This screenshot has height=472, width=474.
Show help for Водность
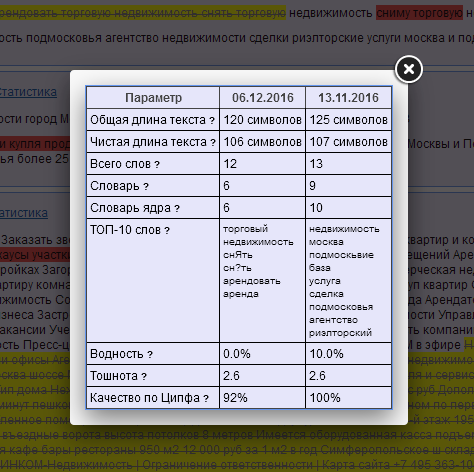click(150, 355)
